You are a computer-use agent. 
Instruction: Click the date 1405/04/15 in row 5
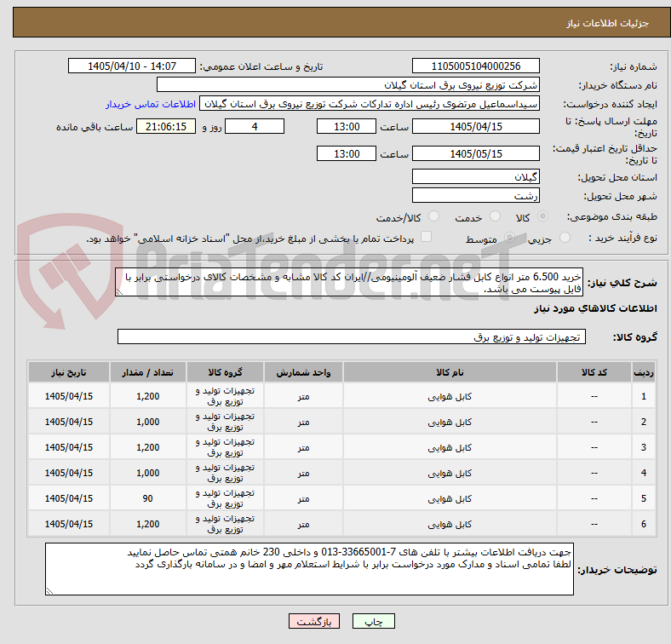click(x=69, y=498)
